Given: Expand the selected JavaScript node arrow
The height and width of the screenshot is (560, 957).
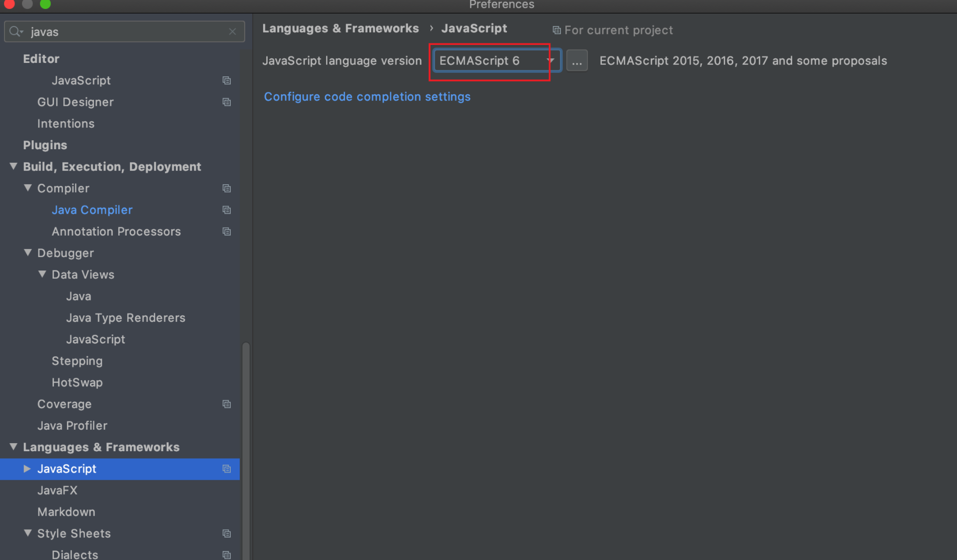Looking at the screenshot, I should [27, 469].
